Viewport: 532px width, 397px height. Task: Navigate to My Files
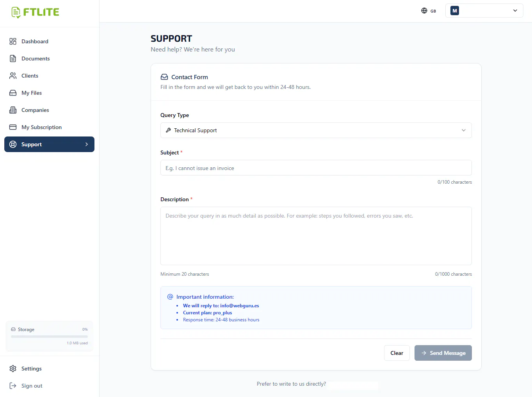coord(49,93)
